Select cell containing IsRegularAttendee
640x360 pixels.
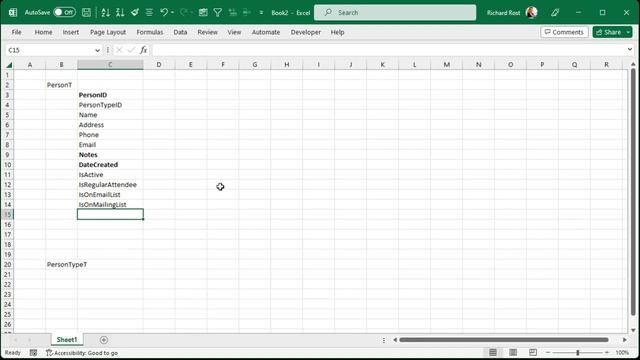tap(110, 184)
